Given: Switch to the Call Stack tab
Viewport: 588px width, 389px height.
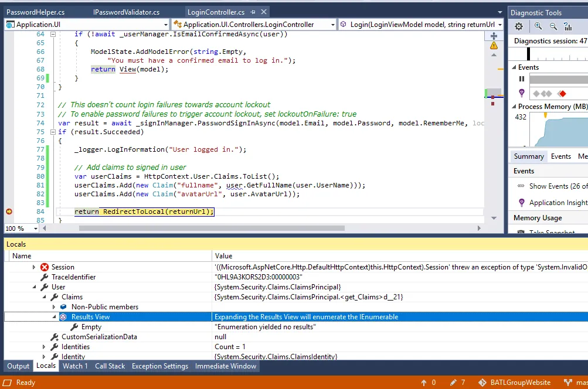Looking at the screenshot, I should (110, 366).
